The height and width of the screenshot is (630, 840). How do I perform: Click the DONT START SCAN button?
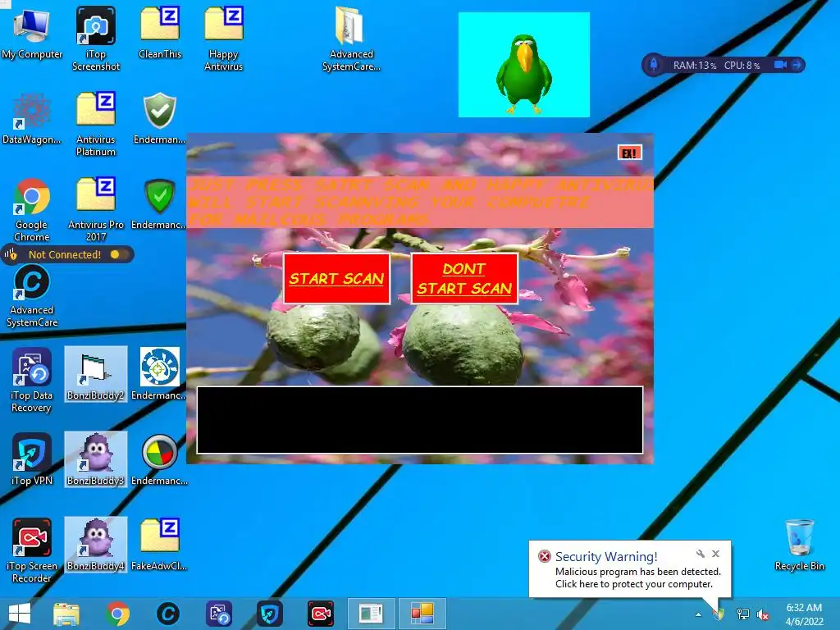tap(464, 279)
